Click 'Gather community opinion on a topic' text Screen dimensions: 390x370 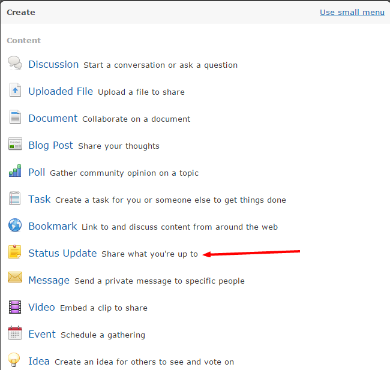tap(124, 173)
